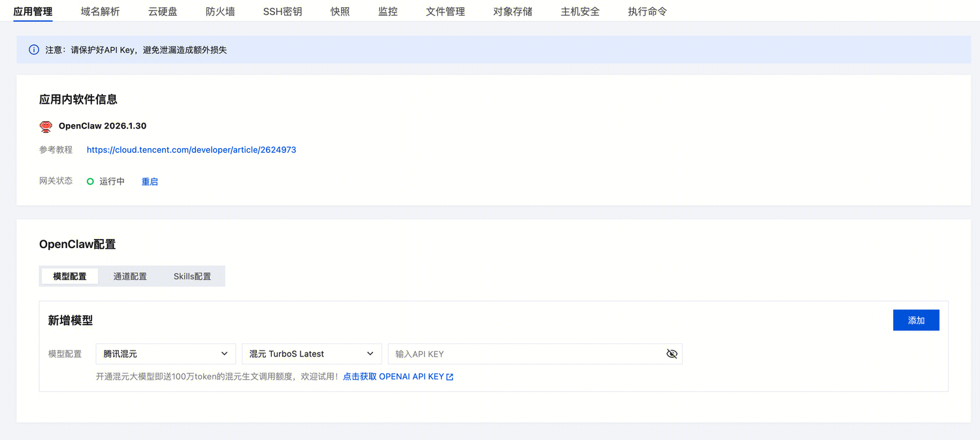Open the 域名解析 tab

coord(100,12)
